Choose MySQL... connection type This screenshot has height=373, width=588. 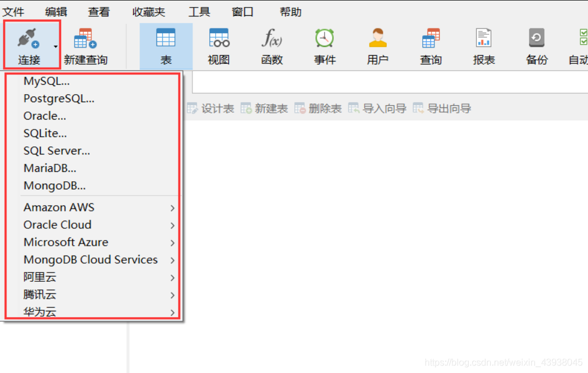92,81
